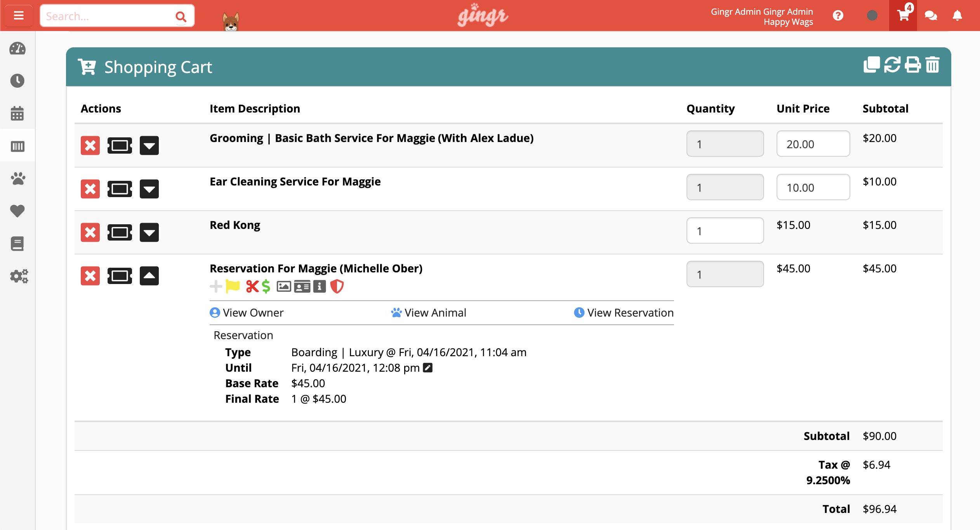Toggle visibility for Red Kong item row
Image resolution: width=980 pixels, height=530 pixels.
149,232
